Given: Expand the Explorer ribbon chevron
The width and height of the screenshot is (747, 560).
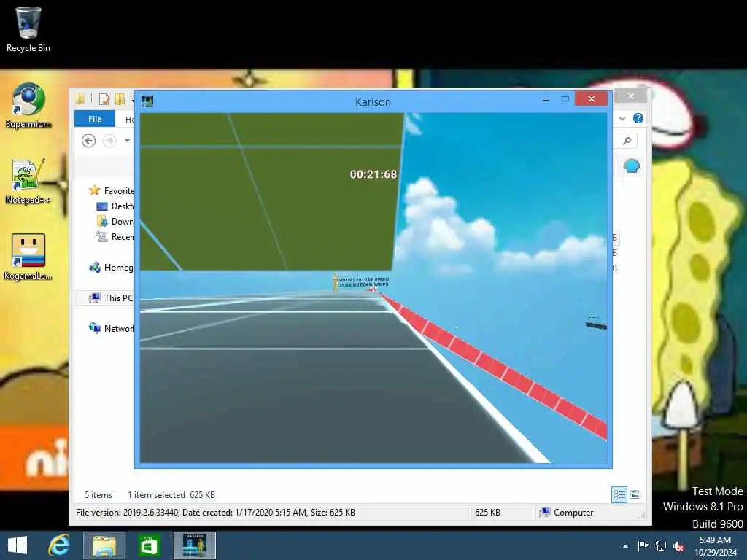Looking at the screenshot, I should coord(622,119).
